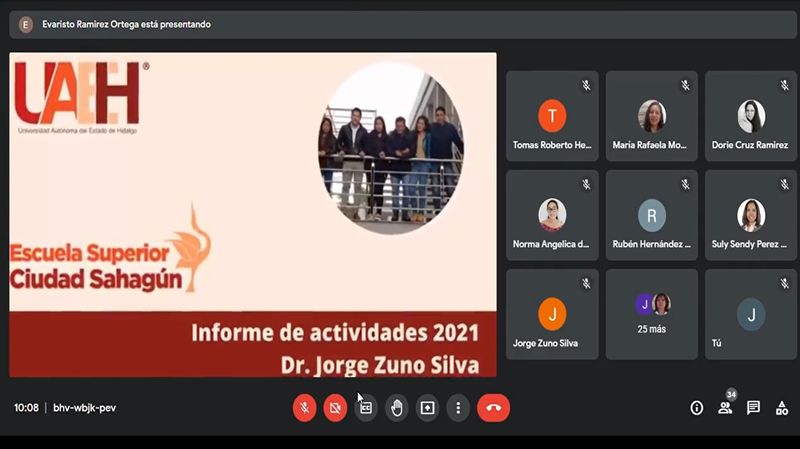Click the 10:08 time display
This screenshot has height=449, width=800.
(26, 408)
